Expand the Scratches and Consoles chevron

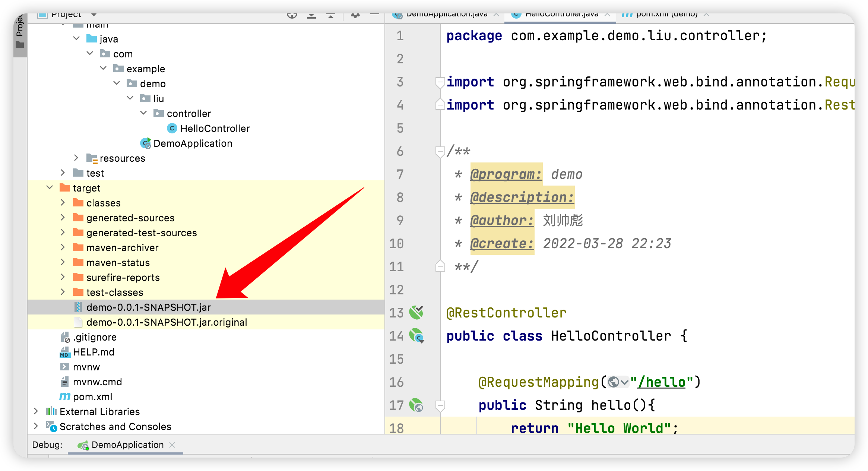coord(36,426)
